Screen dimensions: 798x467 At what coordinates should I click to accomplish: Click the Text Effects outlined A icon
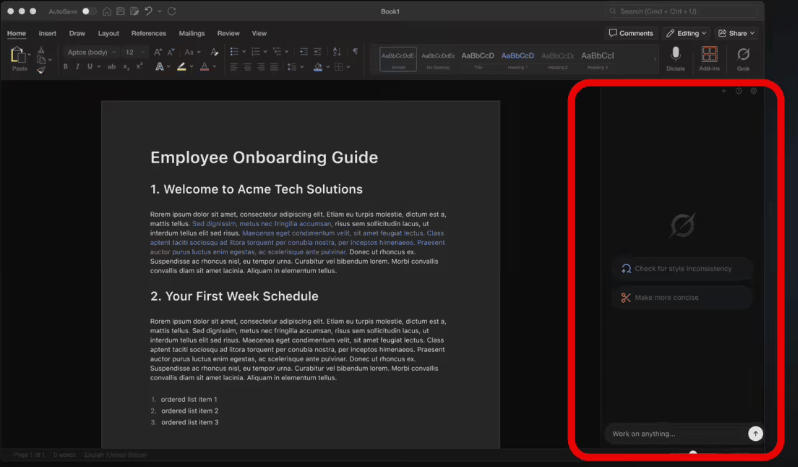[x=159, y=67]
